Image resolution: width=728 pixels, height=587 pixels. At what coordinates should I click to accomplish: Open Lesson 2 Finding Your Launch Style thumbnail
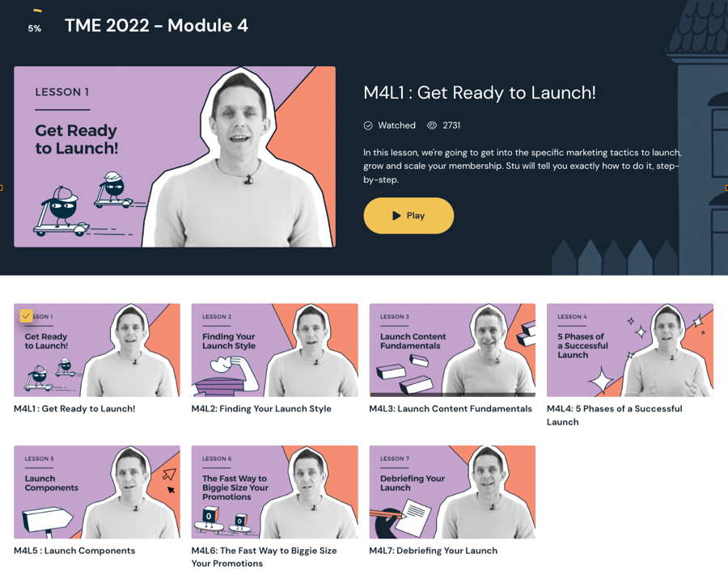275,350
